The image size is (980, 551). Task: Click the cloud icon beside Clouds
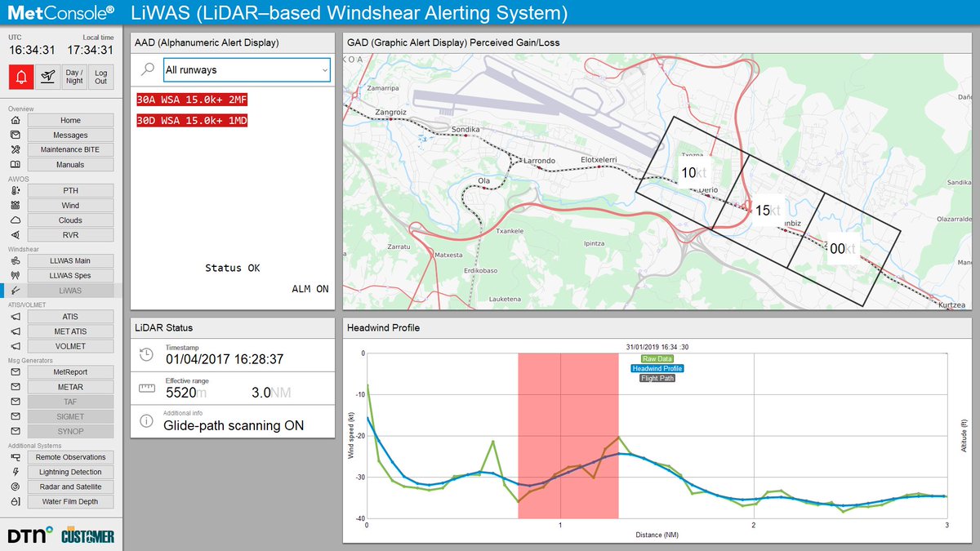tap(15, 220)
